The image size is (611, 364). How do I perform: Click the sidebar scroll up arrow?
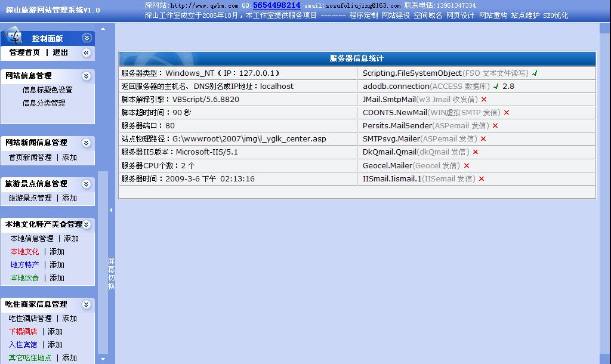point(103,29)
